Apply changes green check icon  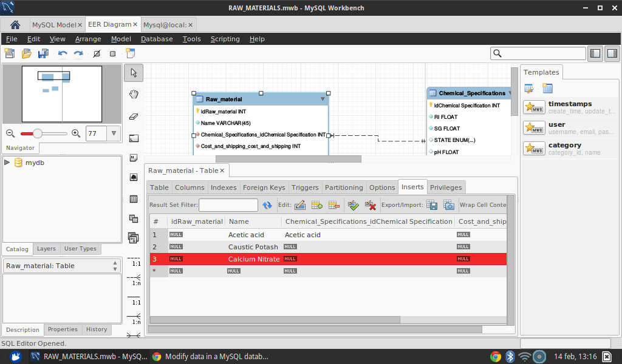tap(353, 205)
